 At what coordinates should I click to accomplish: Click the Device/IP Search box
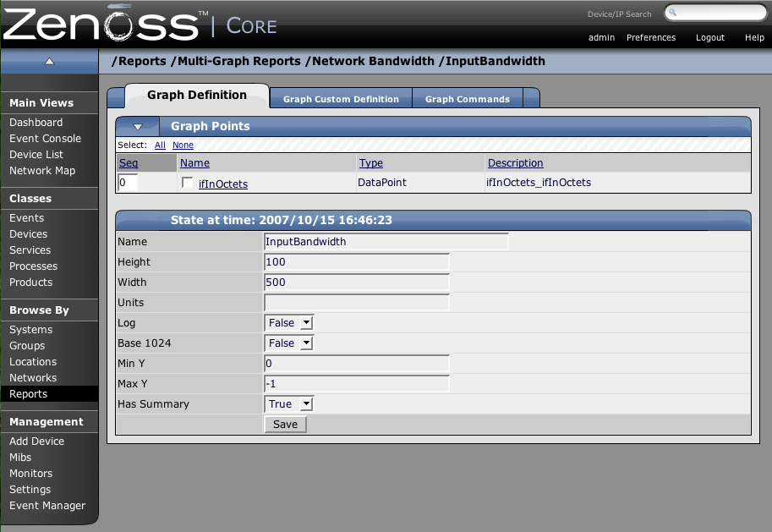[x=715, y=13]
